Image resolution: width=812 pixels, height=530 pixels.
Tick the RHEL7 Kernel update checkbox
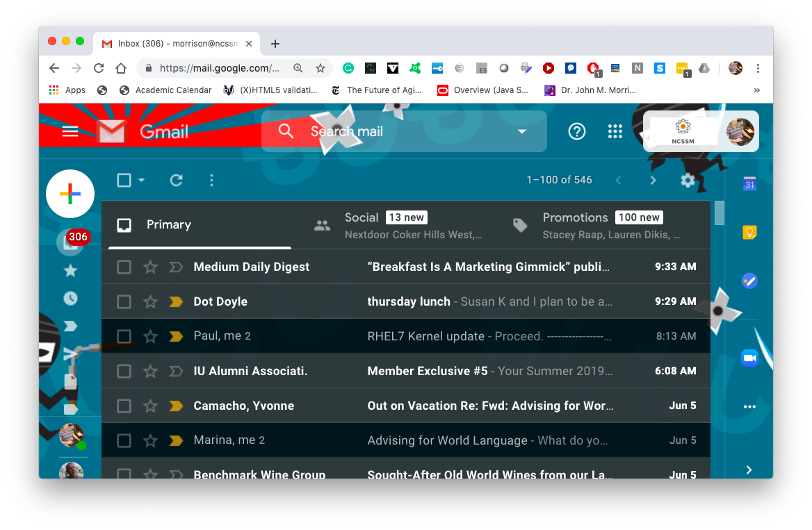[x=124, y=336]
